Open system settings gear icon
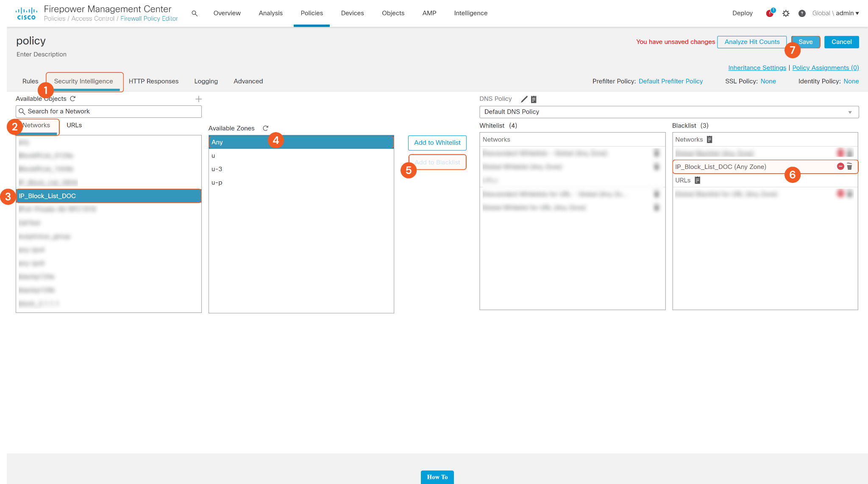This screenshot has width=868, height=484. point(786,14)
